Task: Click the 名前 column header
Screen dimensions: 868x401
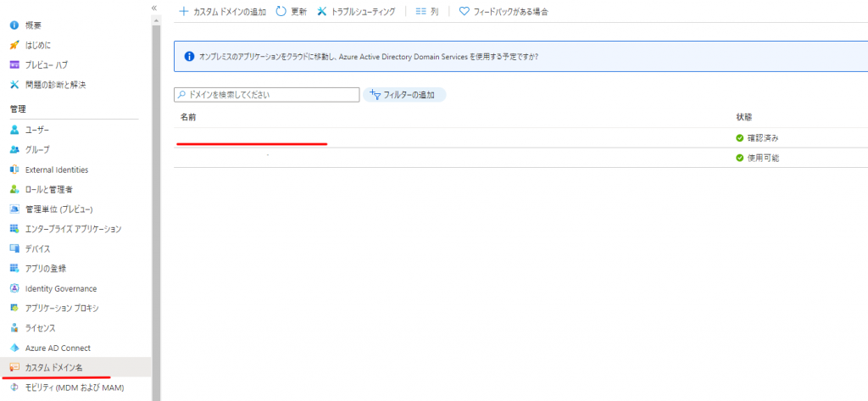Action: click(187, 118)
